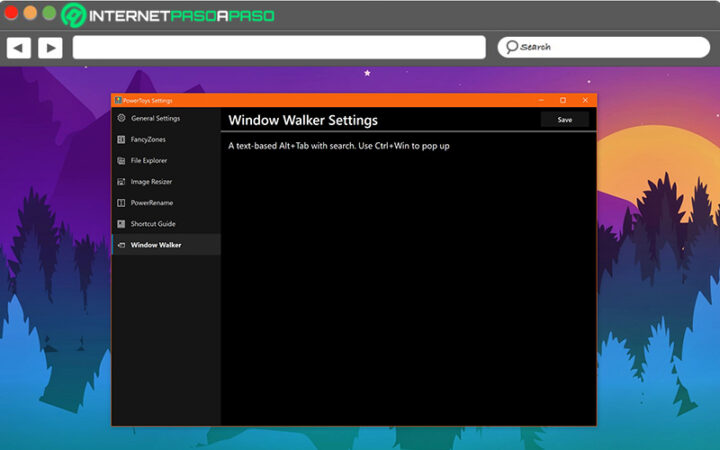Viewport: 720px width, 450px height.
Task: Close the PowerToys Settings window
Action: [x=585, y=100]
